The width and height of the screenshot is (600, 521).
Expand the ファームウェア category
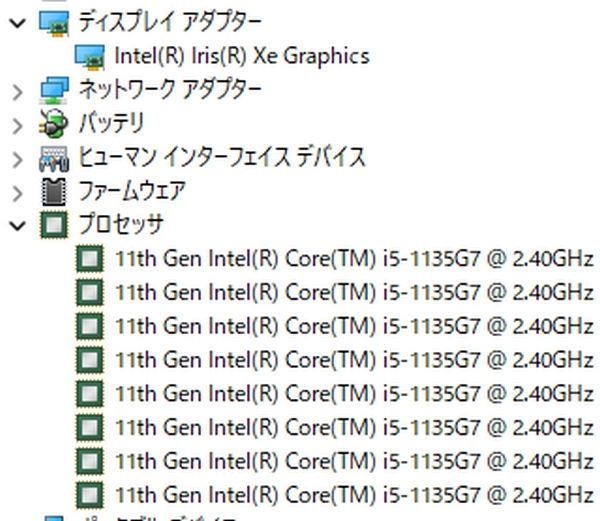(x=18, y=193)
